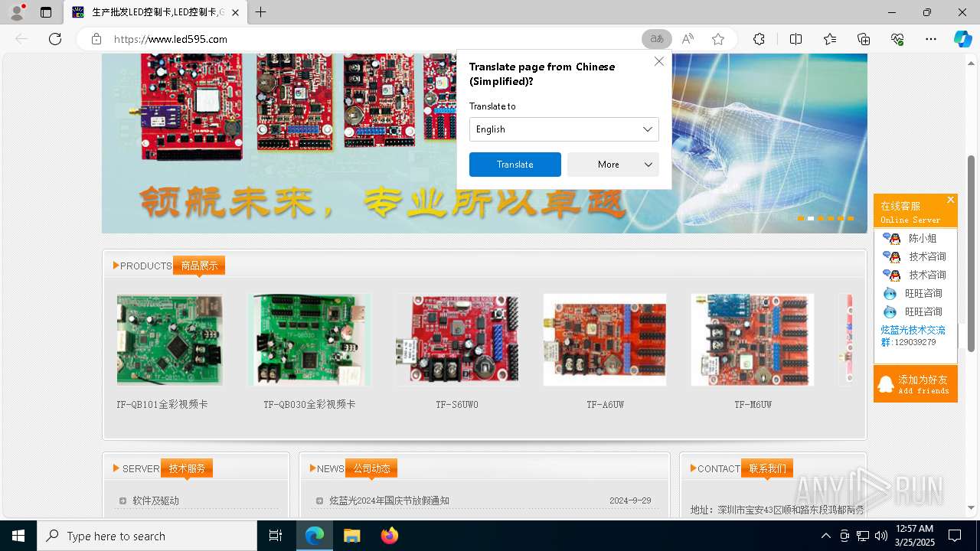Open Collections icon
The width and height of the screenshot is (980, 551).
tap(864, 39)
